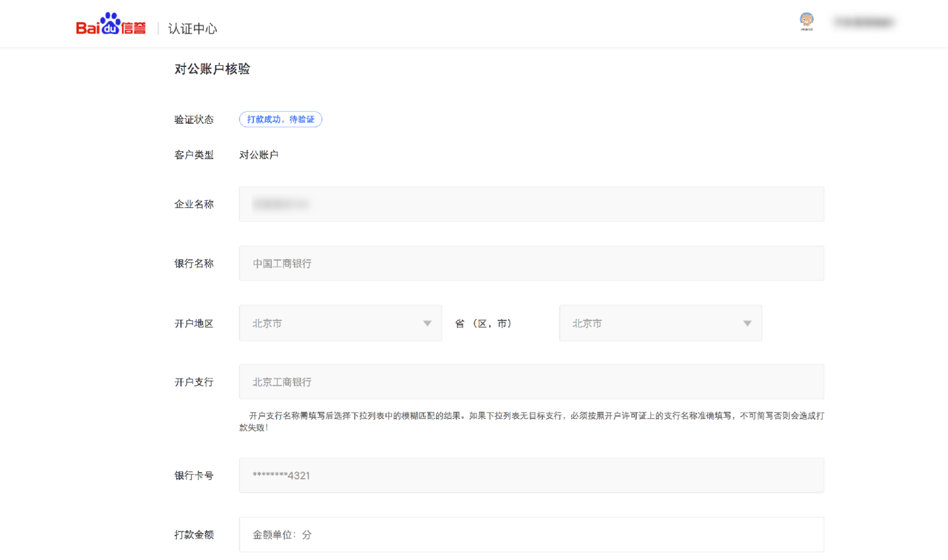
Task: Focus the 企业名称 input field
Action: coord(531,204)
